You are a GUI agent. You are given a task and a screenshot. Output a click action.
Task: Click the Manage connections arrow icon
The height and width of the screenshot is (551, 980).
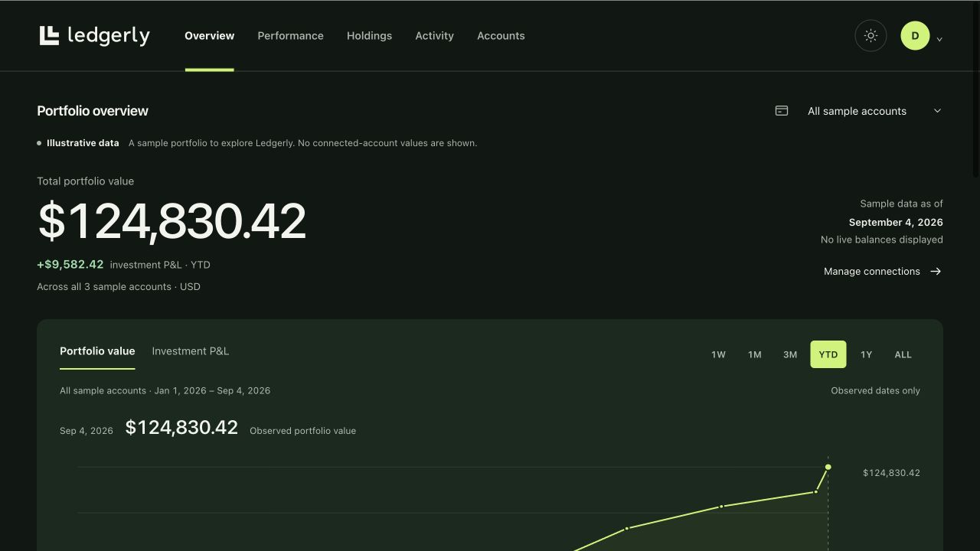coord(936,271)
